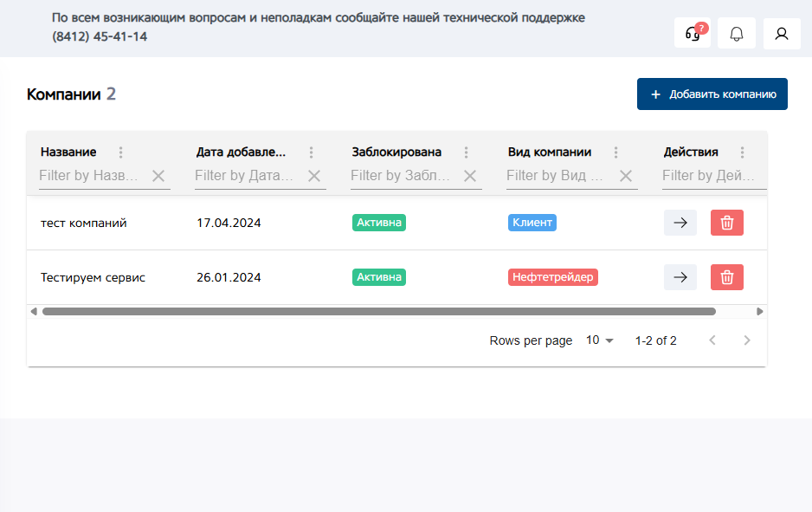Click the scrollbar right arrow

point(760,312)
